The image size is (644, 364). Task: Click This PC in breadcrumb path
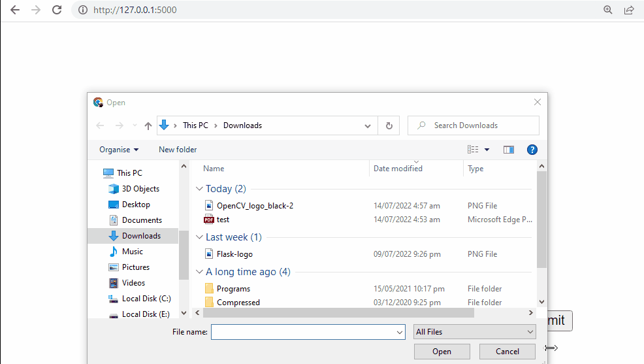195,125
